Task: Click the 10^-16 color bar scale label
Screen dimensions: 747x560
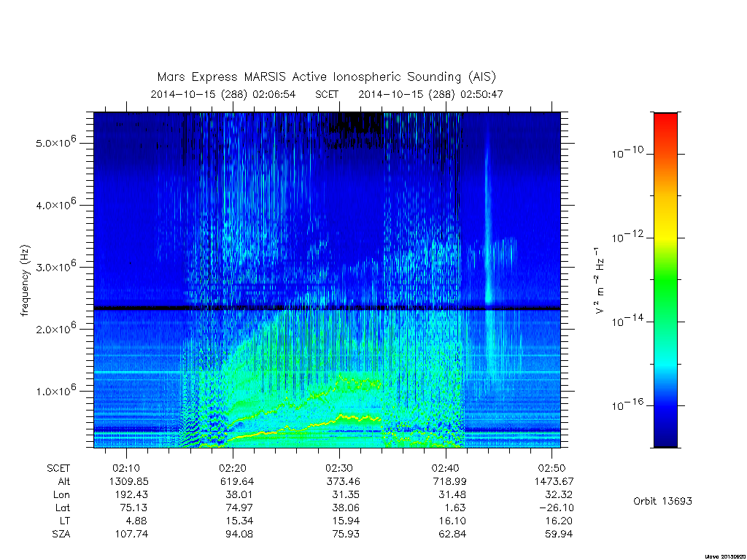Action: click(x=627, y=405)
